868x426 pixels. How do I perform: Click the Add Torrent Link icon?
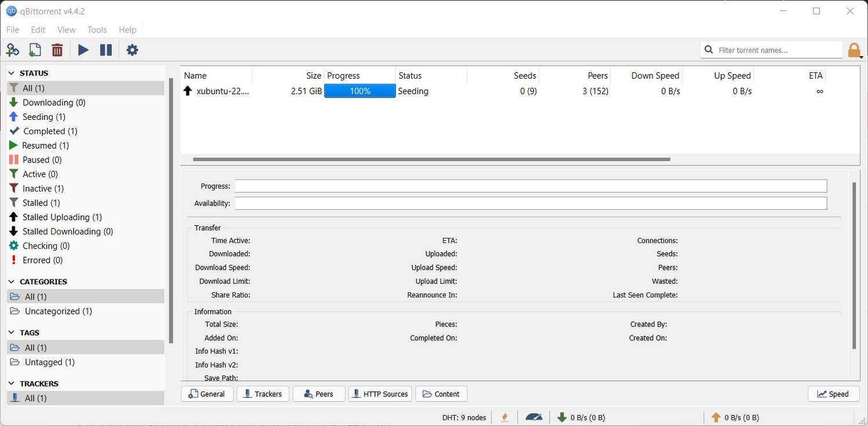coord(13,50)
